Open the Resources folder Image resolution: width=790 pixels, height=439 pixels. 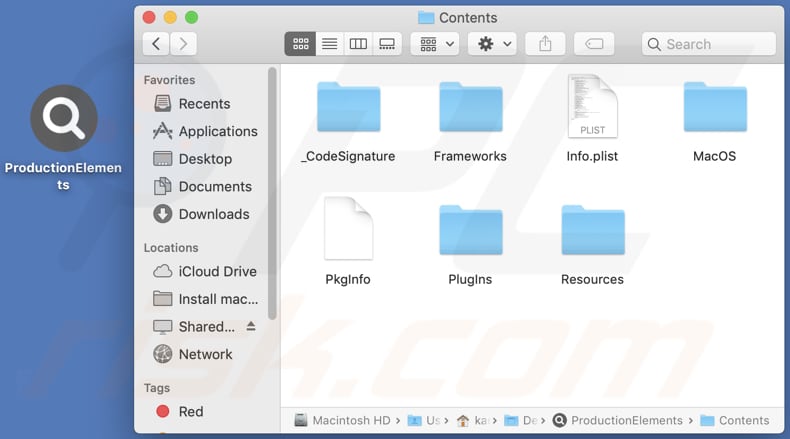[592, 231]
